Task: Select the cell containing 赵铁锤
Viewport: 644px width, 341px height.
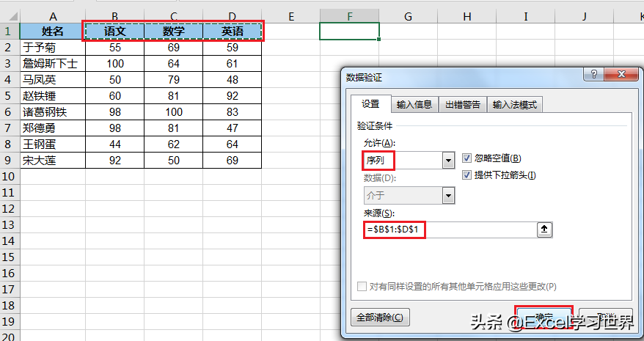Action: [53, 96]
